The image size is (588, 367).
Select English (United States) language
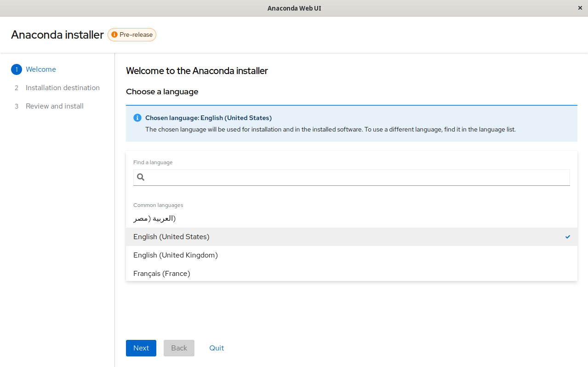pos(352,237)
